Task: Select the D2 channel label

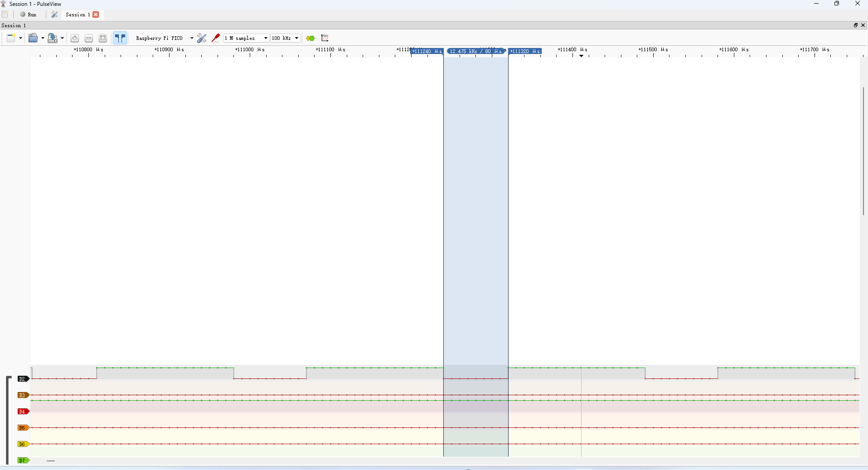Action: pyautogui.click(x=23, y=379)
